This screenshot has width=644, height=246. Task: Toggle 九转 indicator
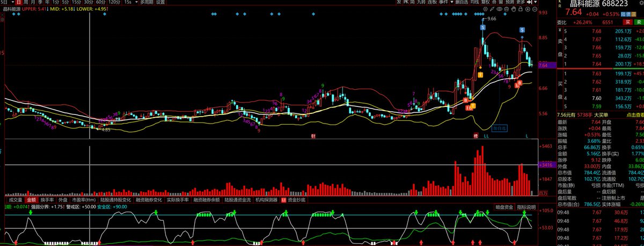[x=420, y=3]
